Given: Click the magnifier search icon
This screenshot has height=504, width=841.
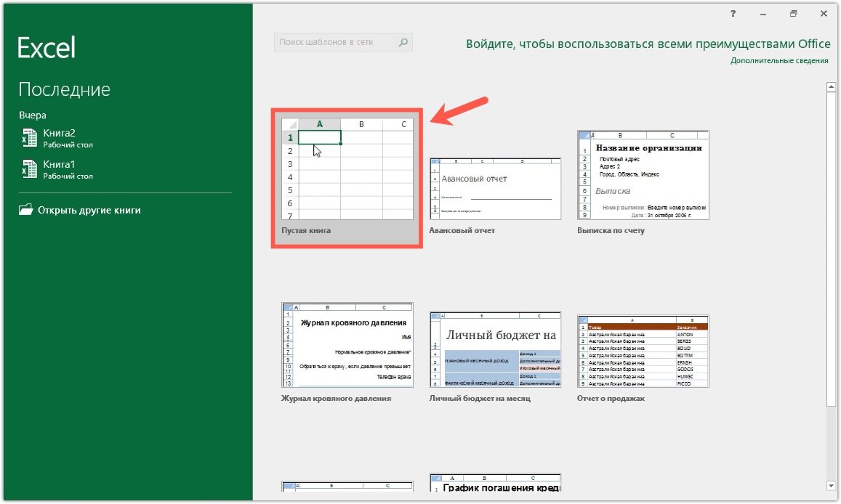Looking at the screenshot, I should click(403, 42).
